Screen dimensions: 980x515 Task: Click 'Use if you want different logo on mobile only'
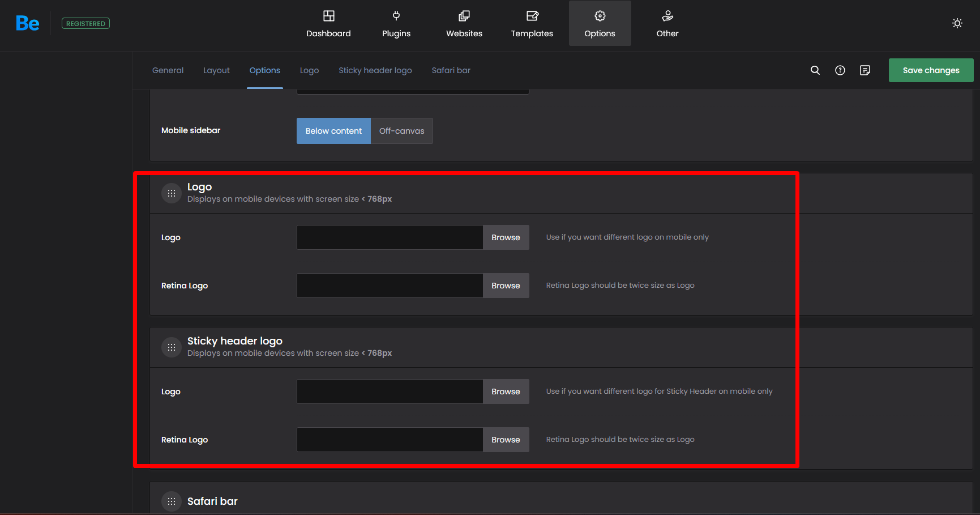click(x=627, y=237)
